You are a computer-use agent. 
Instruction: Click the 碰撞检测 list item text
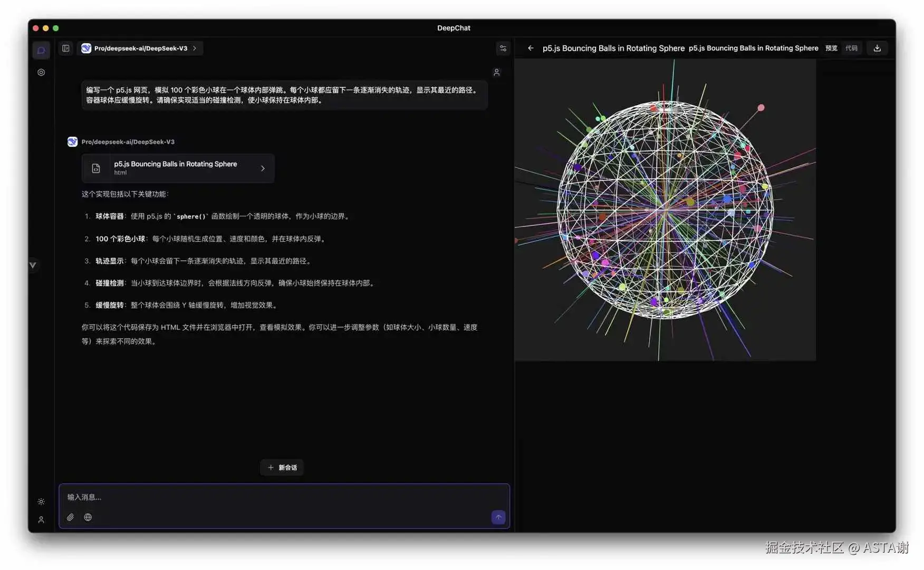(x=236, y=283)
